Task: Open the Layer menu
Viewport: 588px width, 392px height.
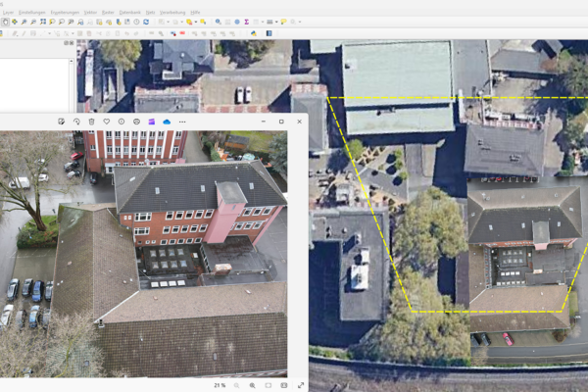Action: pyautogui.click(x=8, y=13)
